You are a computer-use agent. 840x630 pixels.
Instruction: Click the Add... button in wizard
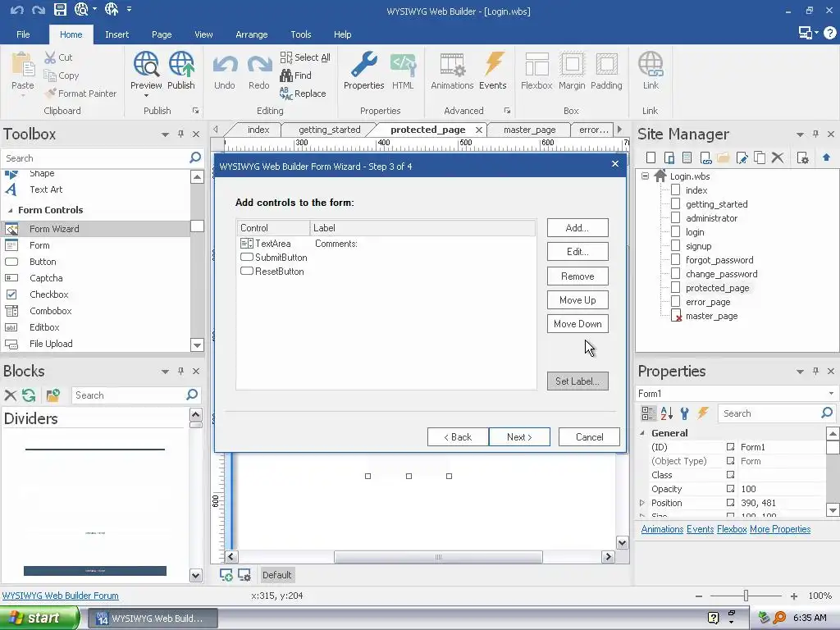[x=577, y=228]
